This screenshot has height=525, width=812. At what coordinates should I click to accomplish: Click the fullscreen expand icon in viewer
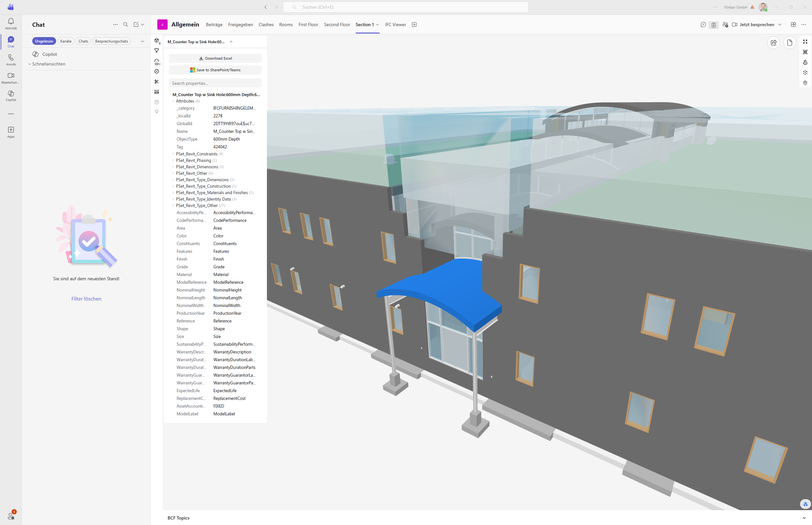pyautogui.click(x=805, y=42)
